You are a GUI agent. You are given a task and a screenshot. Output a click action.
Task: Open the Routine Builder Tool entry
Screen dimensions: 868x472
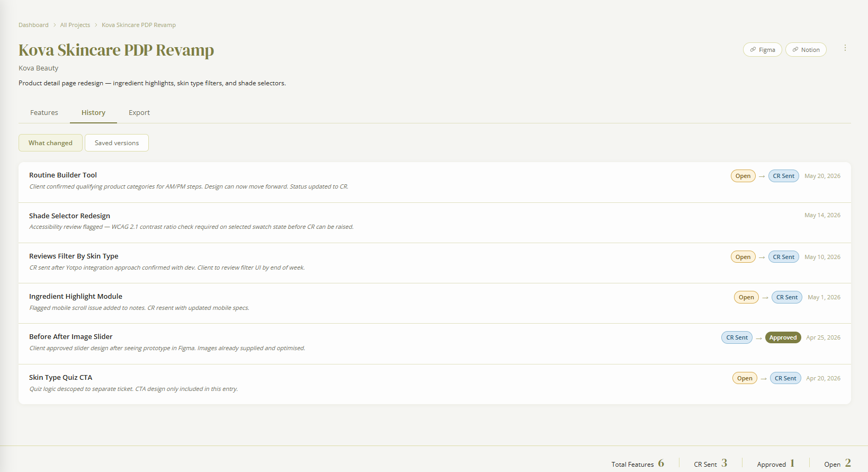[x=434, y=182]
